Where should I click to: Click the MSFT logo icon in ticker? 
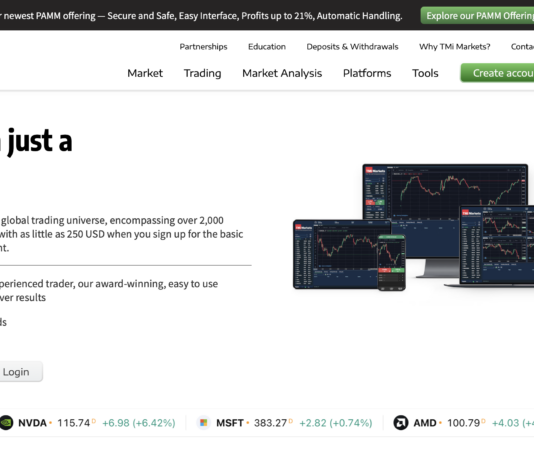[204, 423]
